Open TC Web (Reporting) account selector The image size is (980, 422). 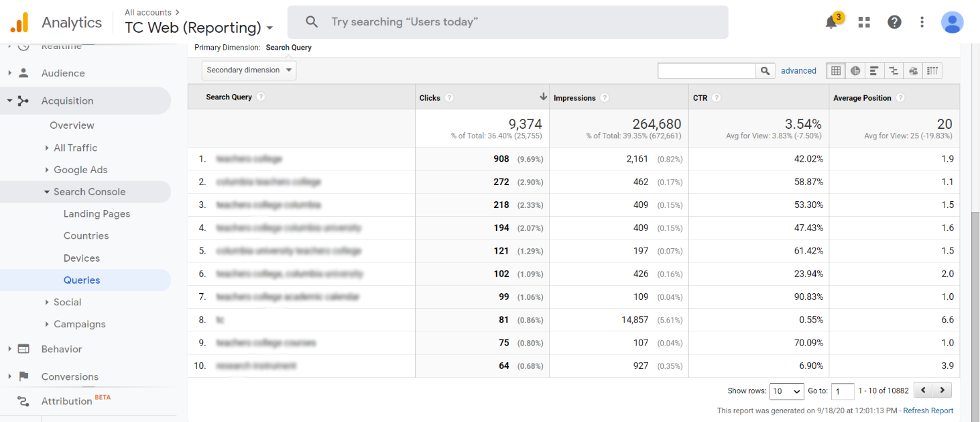click(x=199, y=28)
